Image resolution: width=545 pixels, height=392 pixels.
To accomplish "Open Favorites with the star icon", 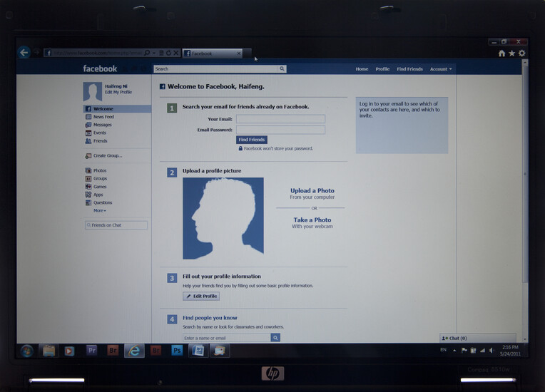I will (511, 53).
